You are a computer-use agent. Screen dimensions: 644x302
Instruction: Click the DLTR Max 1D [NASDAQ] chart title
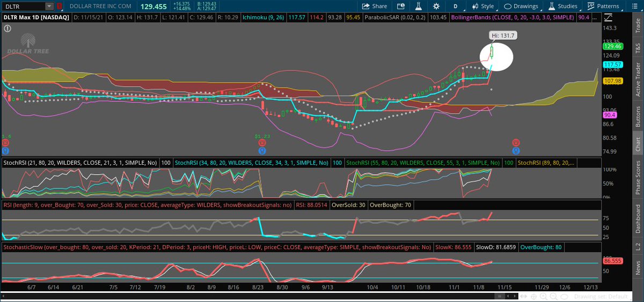(x=36, y=17)
